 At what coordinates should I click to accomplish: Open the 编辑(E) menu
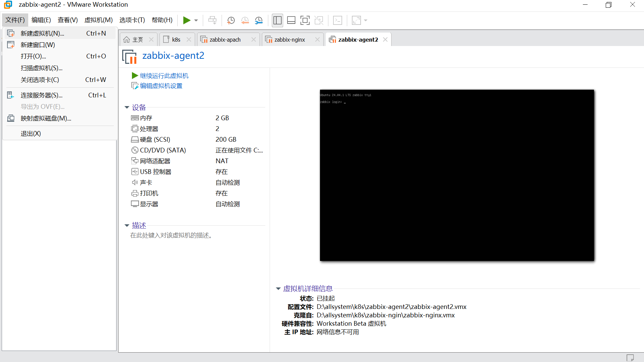[41, 20]
